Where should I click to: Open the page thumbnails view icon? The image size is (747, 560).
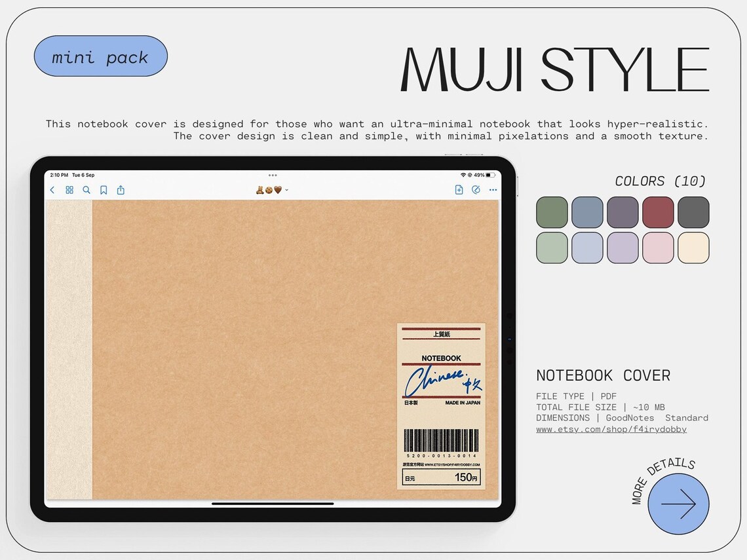coord(69,190)
